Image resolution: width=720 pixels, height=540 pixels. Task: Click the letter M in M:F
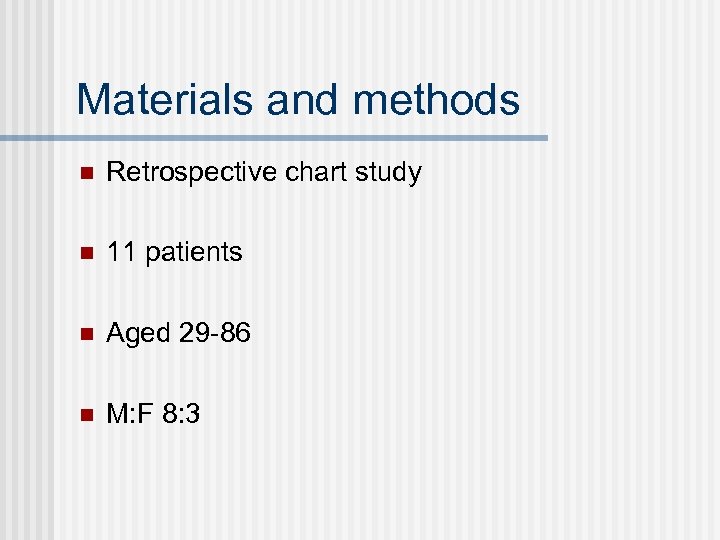pyautogui.click(x=117, y=412)
